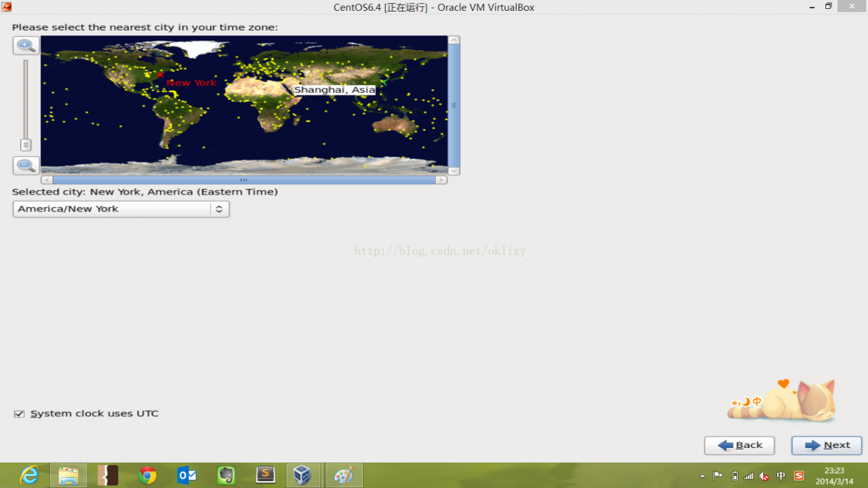Toggle System clock uses UTC checkbox

coord(19,413)
